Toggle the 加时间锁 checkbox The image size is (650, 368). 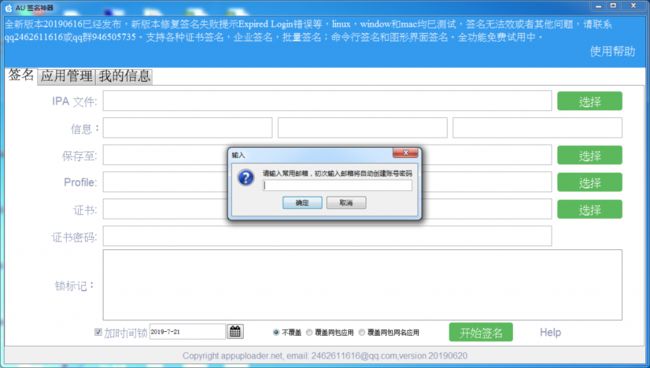point(98,332)
